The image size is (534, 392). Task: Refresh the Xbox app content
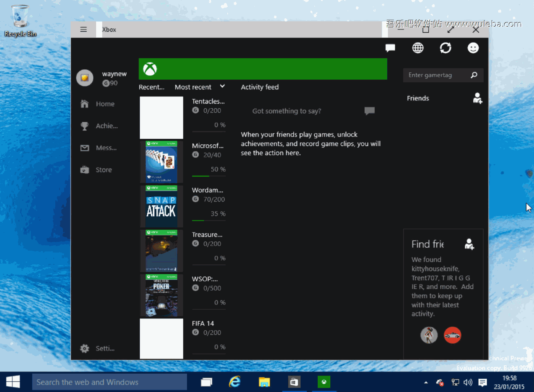point(446,48)
